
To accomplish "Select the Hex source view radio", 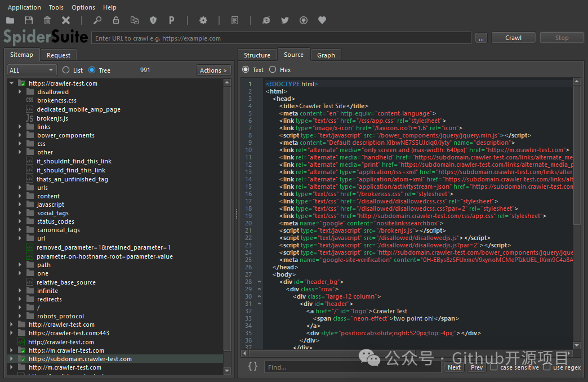I will 273,69.
